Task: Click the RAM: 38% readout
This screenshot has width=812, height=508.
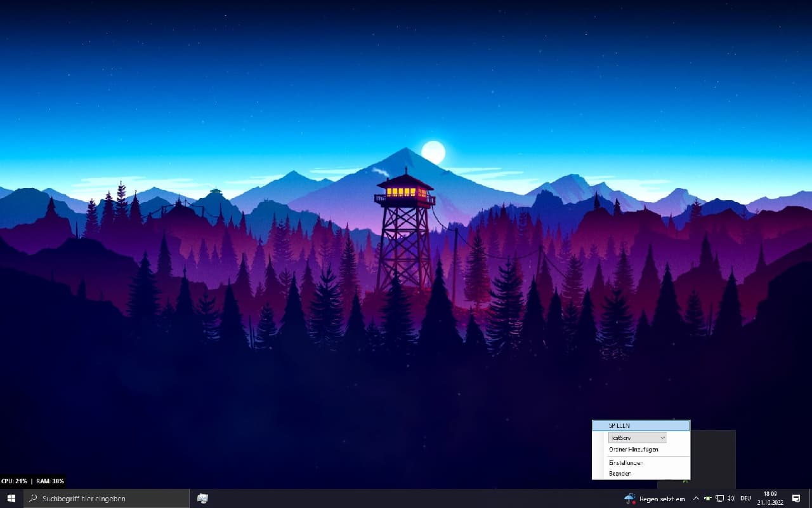Action: click(x=50, y=481)
